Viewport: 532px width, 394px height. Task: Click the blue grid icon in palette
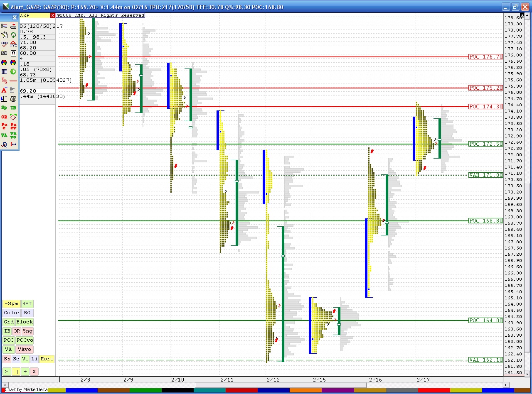4,71
